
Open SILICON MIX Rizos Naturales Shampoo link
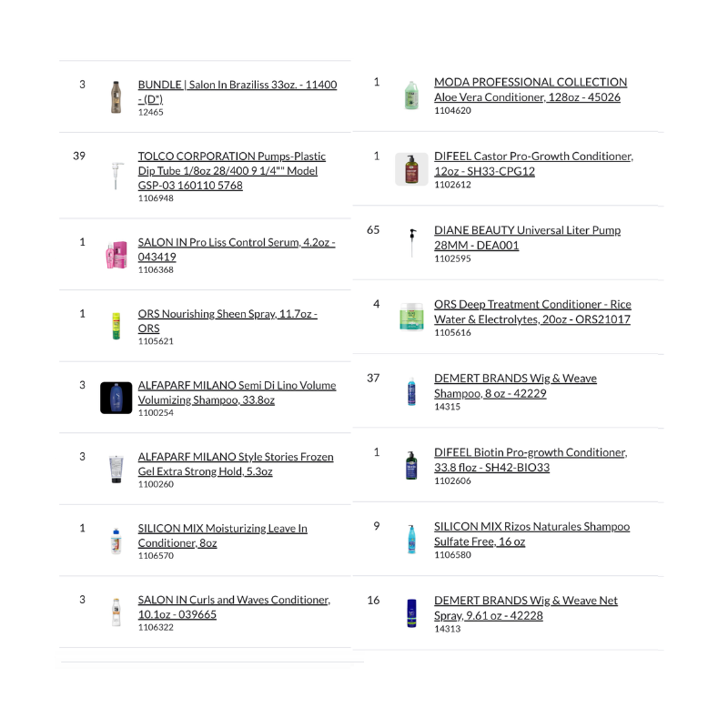(531, 533)
